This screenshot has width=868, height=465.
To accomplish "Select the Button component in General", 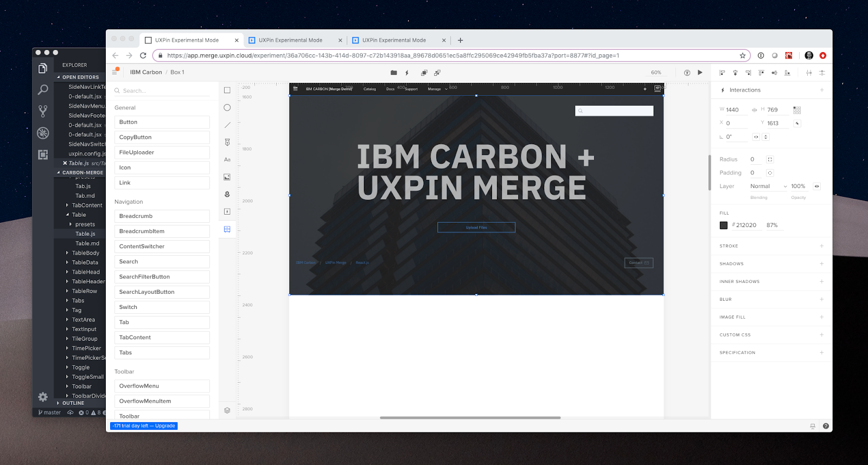I will click(x=162, y=122).
